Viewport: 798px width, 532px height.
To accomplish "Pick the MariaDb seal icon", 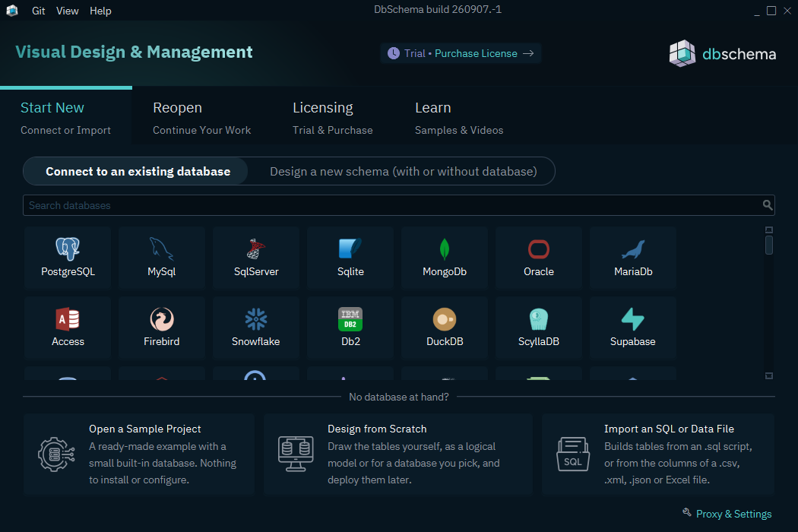I will (633, 249).
